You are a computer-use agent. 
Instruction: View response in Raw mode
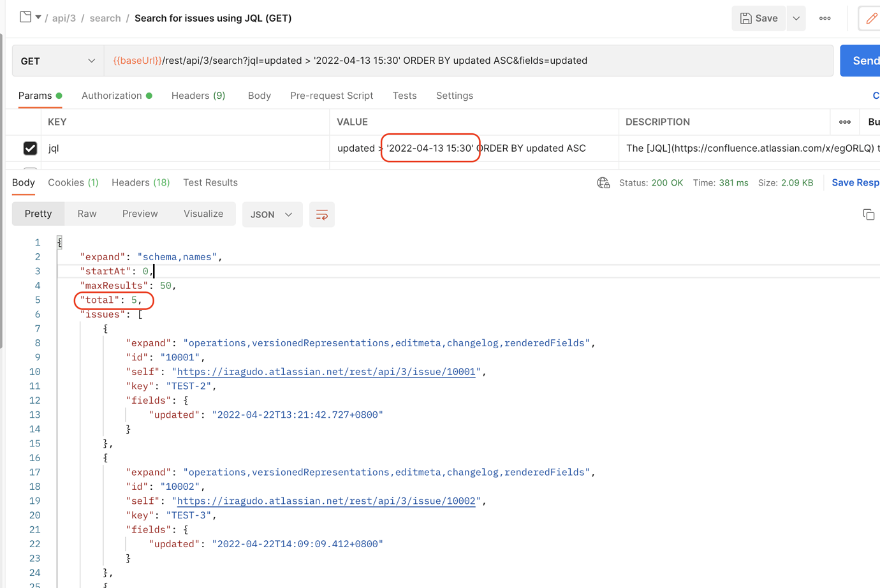[87, 214]
